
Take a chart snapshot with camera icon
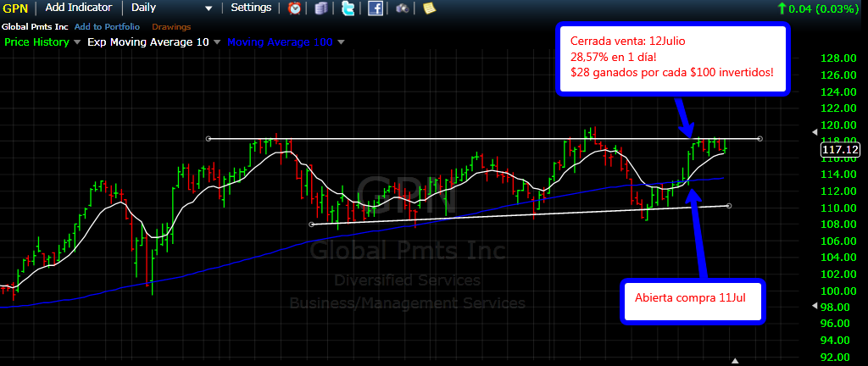click(402, 8)
